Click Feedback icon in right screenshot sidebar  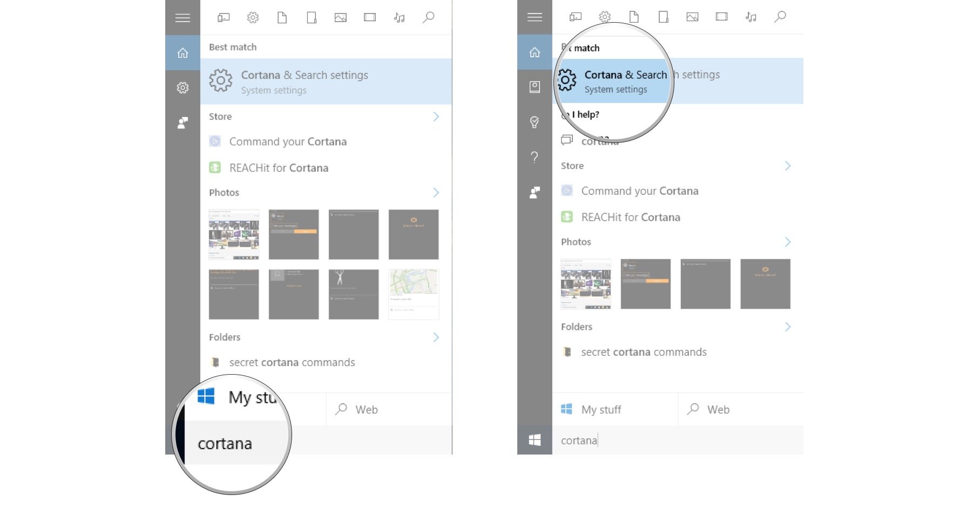pyautogui.click(x=535, y=192)
